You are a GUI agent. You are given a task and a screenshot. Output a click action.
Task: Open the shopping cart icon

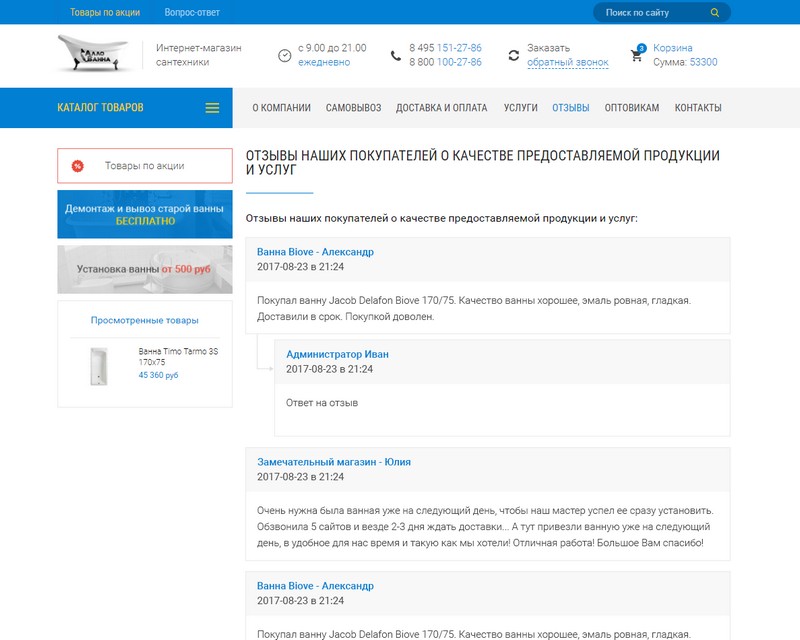click(637, 54)
